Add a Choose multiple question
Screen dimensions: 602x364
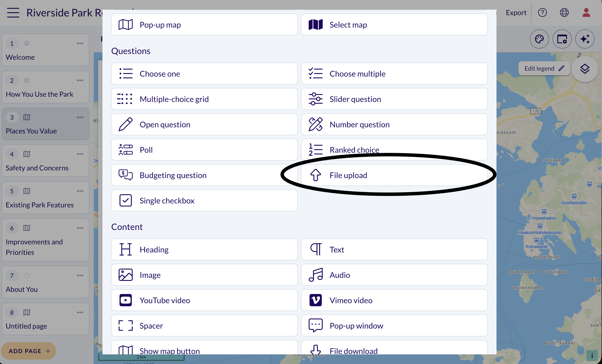(x=394, y=74)
